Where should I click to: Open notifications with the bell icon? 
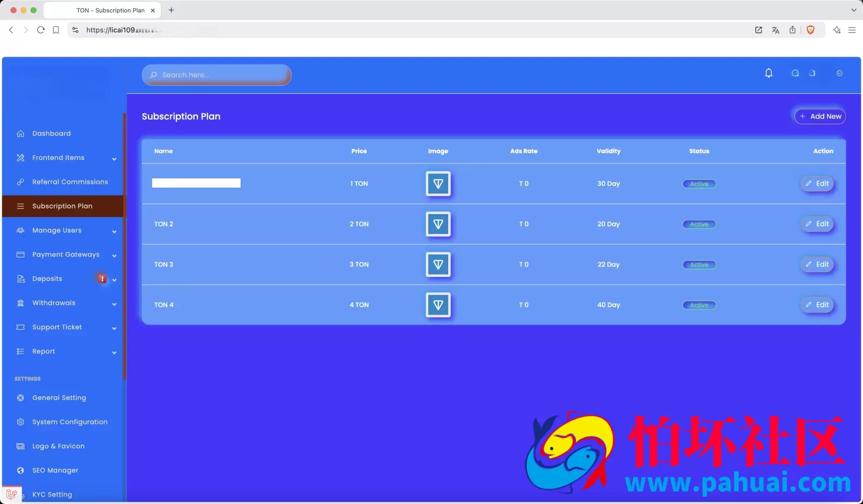[x=769, y=73]
